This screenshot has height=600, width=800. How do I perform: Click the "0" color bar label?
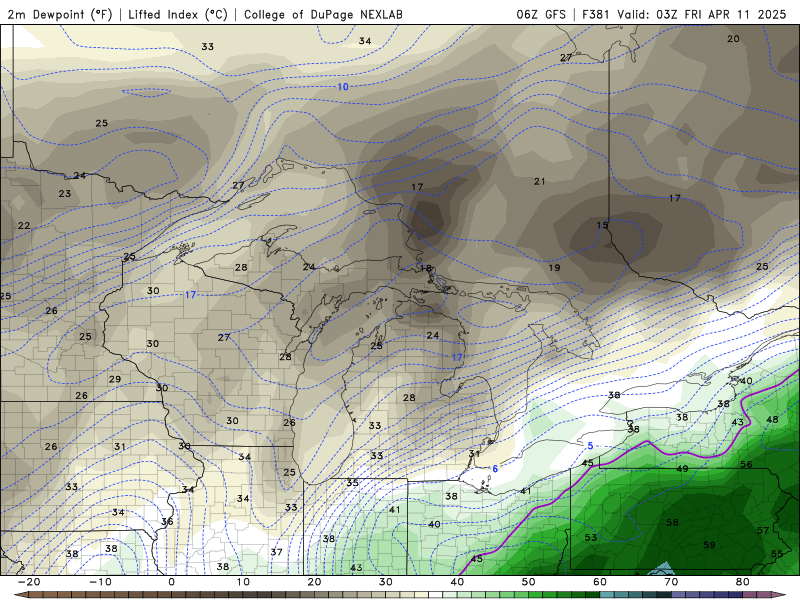tap(171, 582)
